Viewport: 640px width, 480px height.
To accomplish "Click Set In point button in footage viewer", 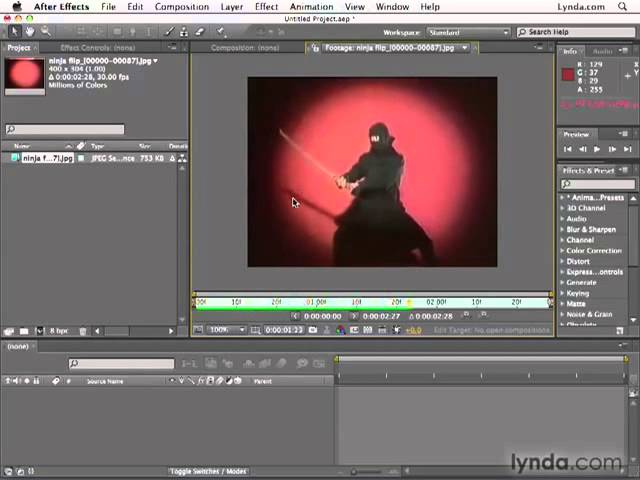I will 295,316.
